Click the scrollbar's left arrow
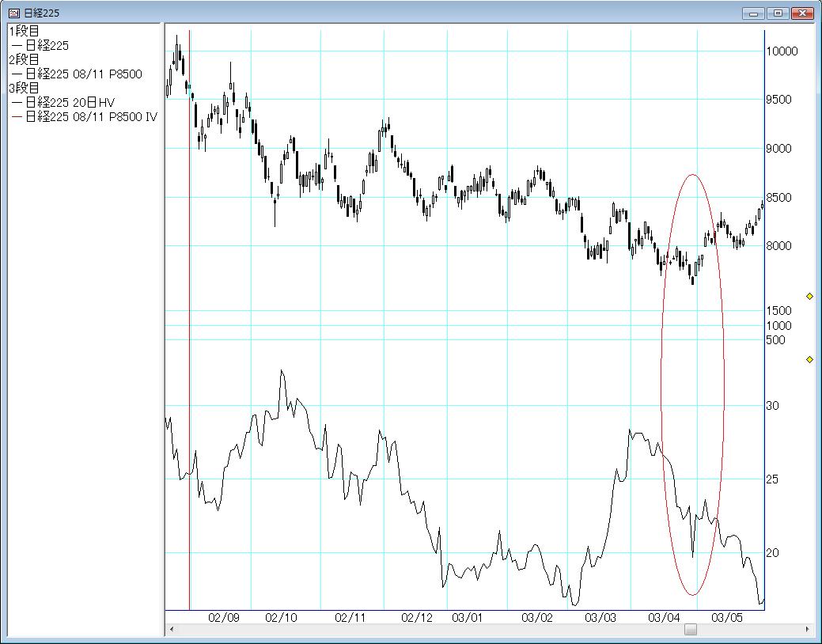This screenshot has width=822, height=644. (x=172, y=630)
